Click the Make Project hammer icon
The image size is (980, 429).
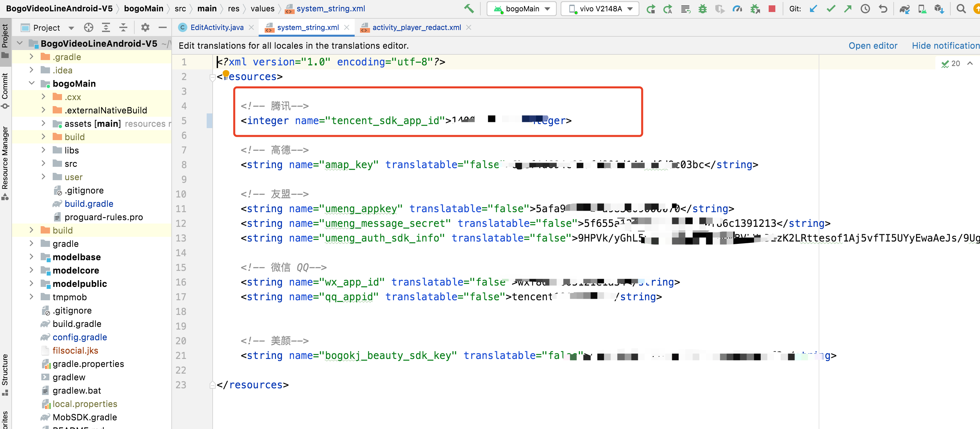[469, 8]
